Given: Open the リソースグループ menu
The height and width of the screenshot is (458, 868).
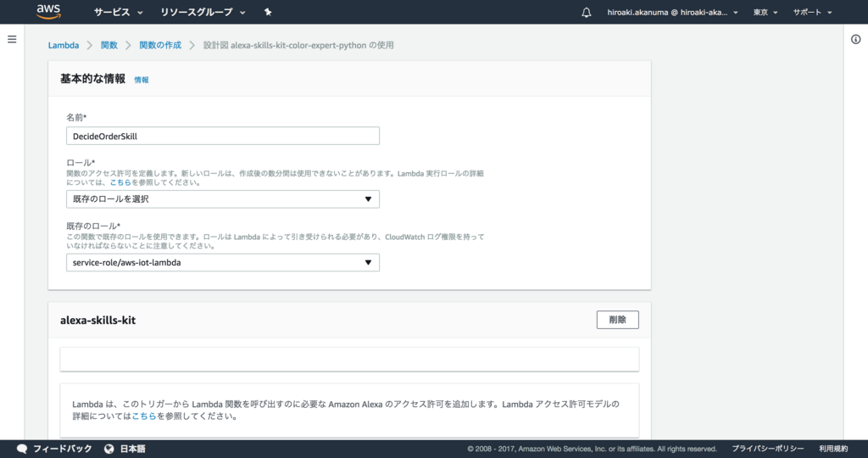Looking at the screenshot, I should click(203, 12).
